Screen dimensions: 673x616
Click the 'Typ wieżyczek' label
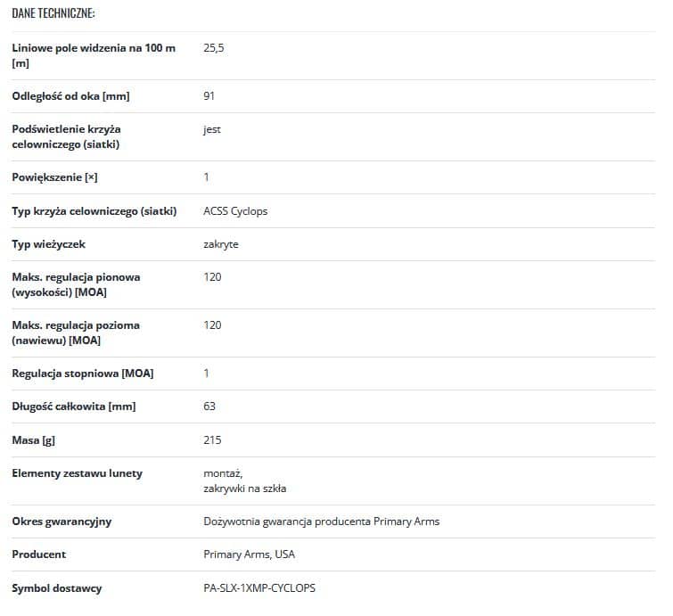49,244
